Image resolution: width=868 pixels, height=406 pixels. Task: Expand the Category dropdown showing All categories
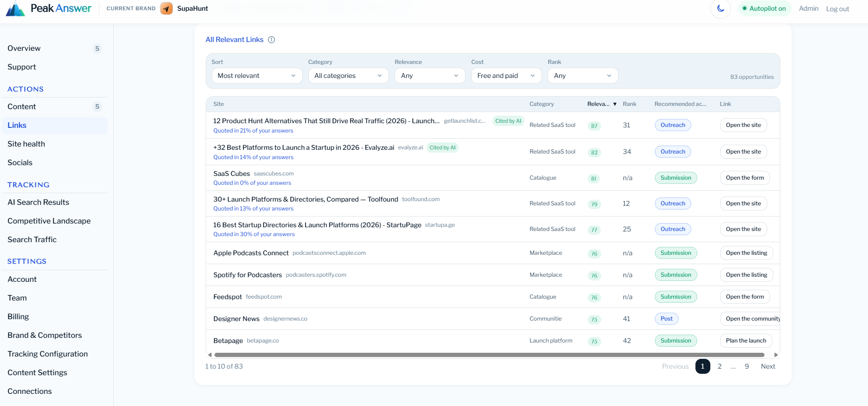coord(348,76)
